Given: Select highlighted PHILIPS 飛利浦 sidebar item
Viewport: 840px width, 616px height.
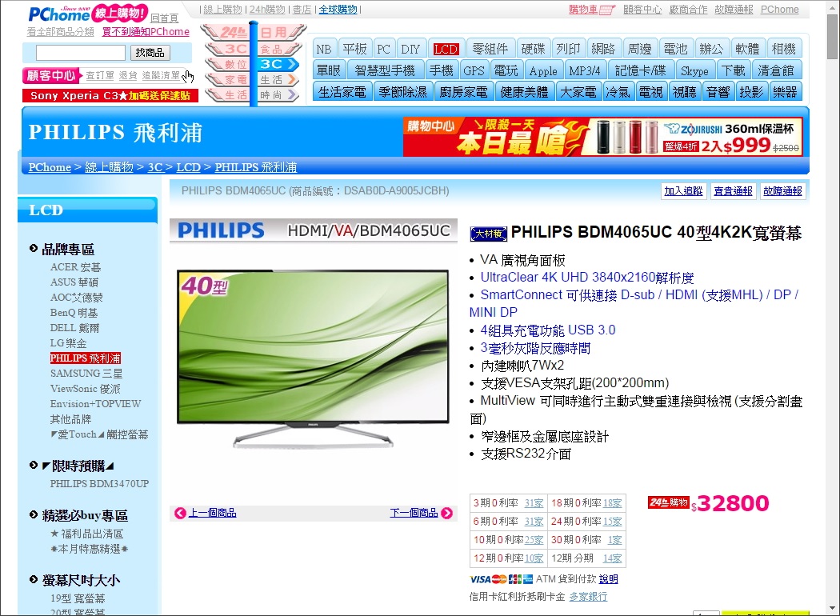Looking at the screenshot, I should (85, 358).
